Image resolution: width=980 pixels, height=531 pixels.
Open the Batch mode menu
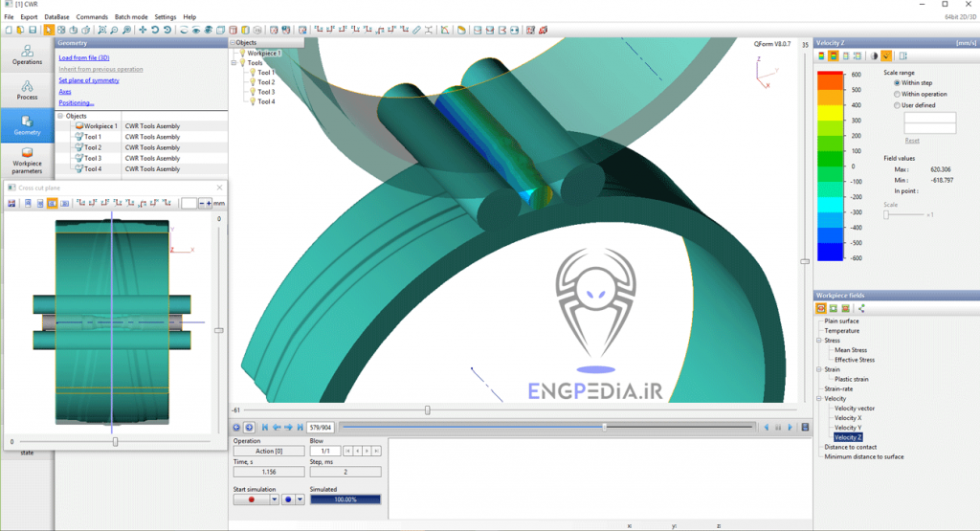130,17
